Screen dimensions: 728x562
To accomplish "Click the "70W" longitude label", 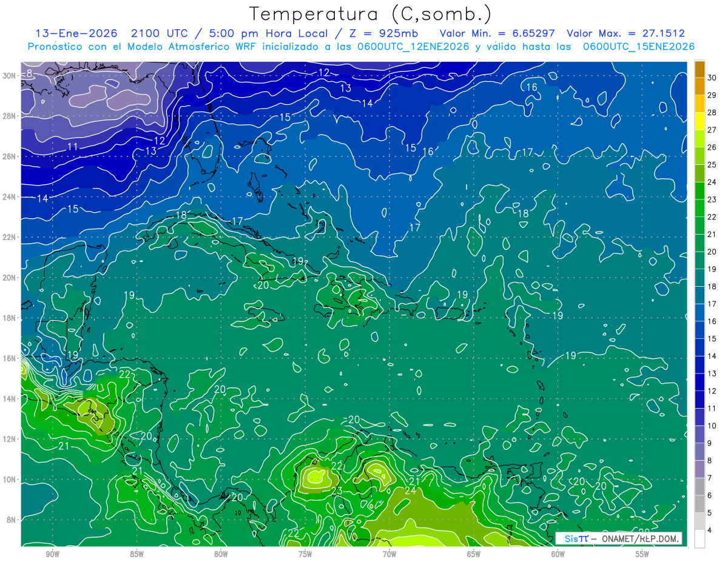I will click(389, 554).
